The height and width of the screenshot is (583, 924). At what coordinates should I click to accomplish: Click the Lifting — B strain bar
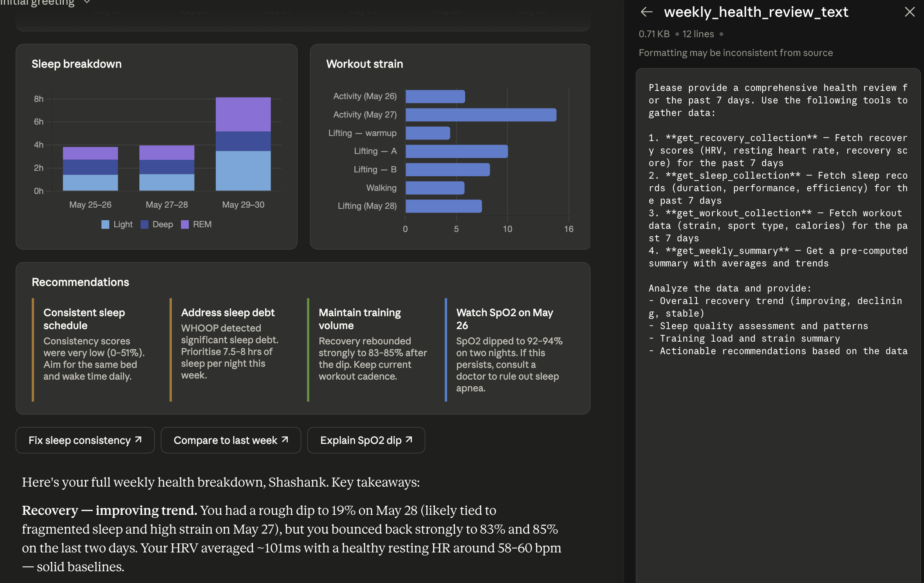coord(448,170)
